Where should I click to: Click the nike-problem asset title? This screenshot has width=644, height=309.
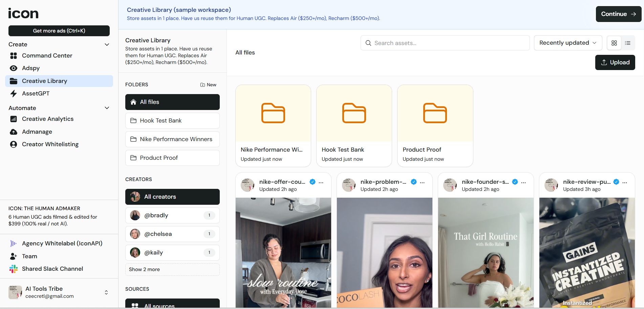383,182
